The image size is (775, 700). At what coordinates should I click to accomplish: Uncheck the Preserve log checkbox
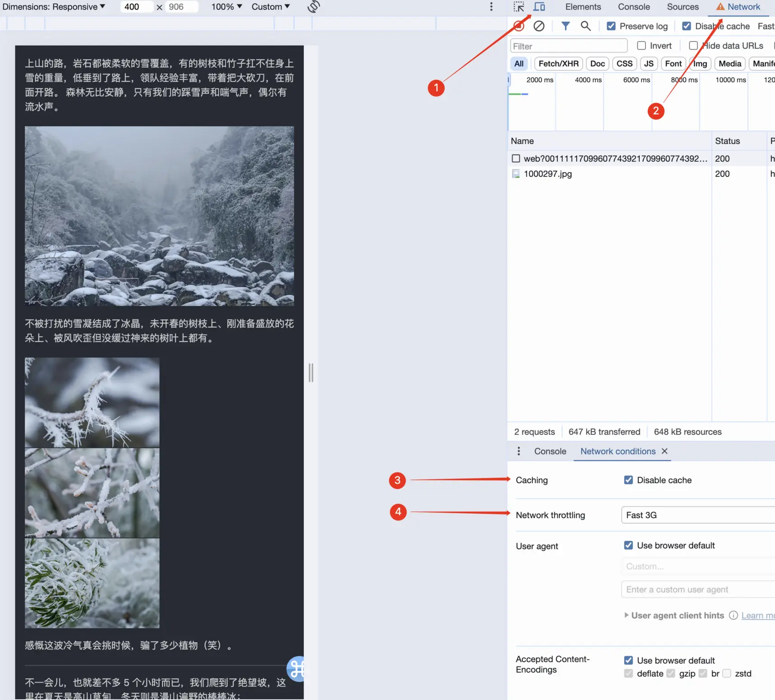coord(611,26)
